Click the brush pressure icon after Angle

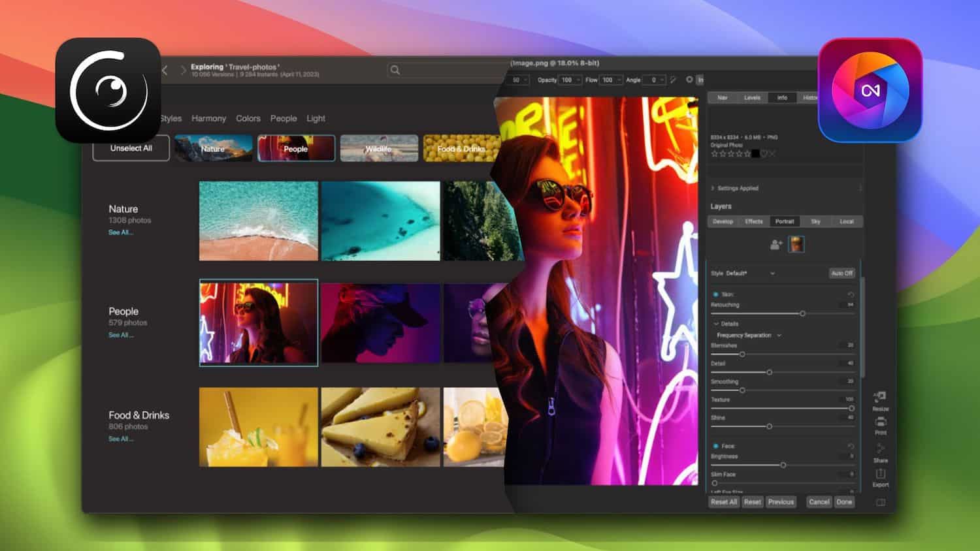(x=674, y=80)
